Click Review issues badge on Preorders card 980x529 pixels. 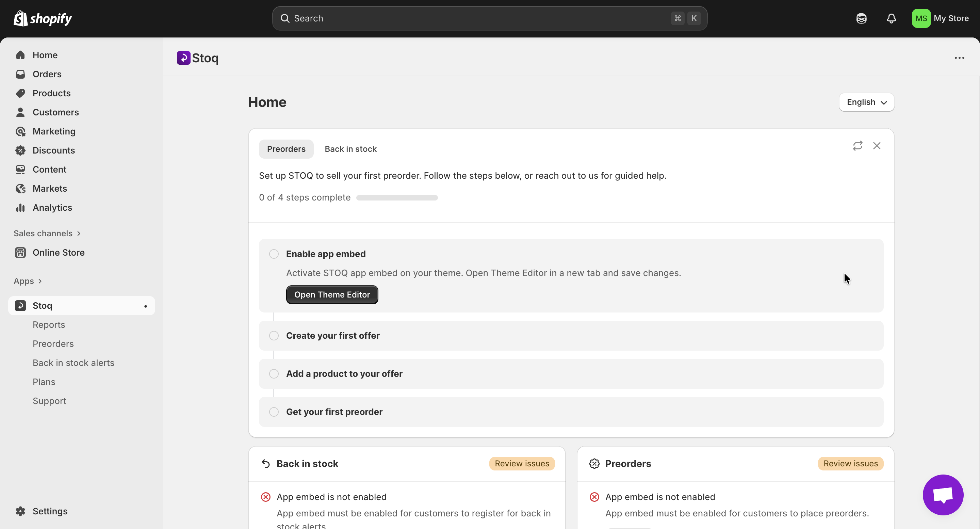click(850, 464)
